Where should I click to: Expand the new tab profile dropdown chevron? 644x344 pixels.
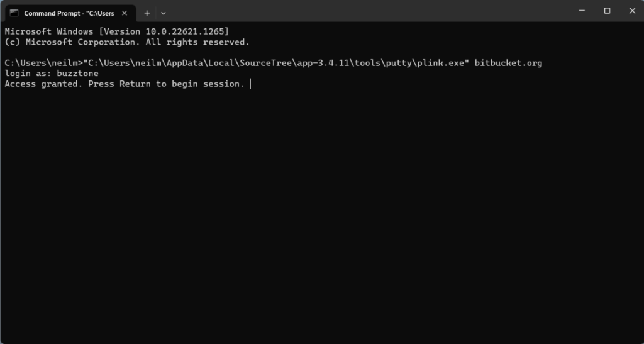164,13
